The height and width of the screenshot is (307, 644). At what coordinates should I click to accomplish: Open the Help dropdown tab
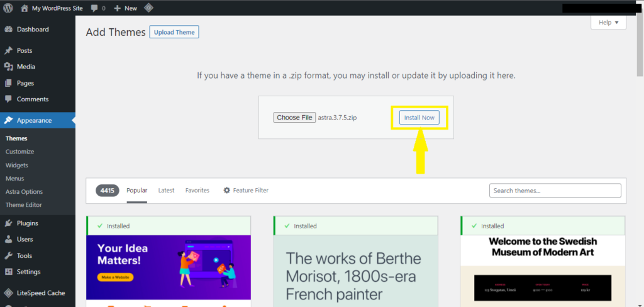[x=608, y=23]
